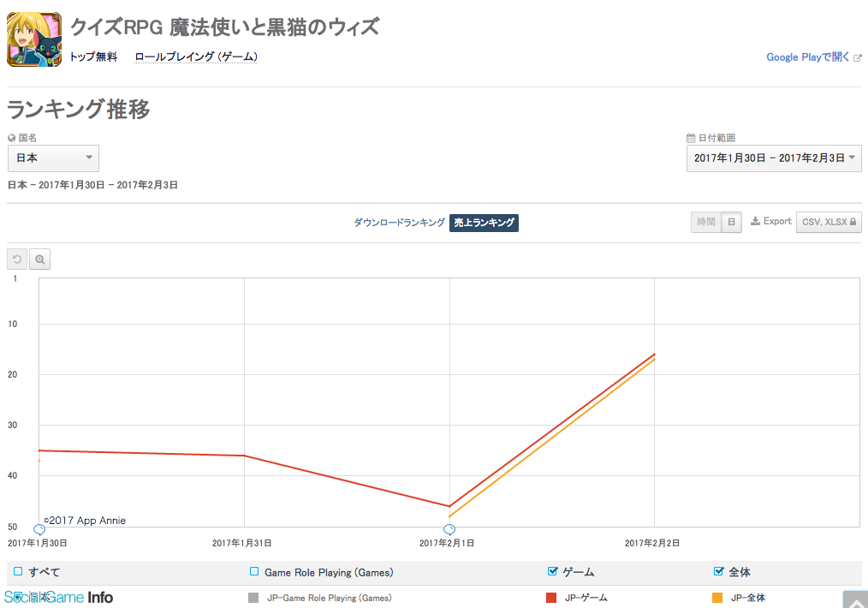
Task: Open the date range dropdown
Action: 774,158
